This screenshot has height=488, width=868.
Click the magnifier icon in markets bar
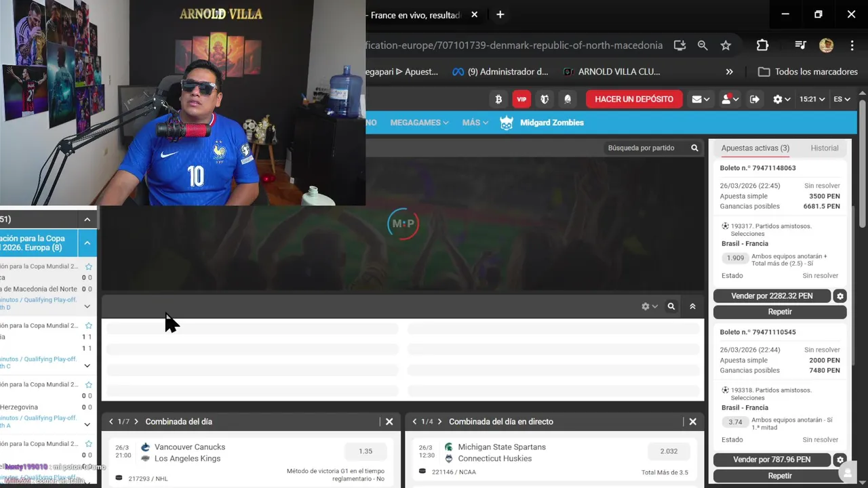671,306
